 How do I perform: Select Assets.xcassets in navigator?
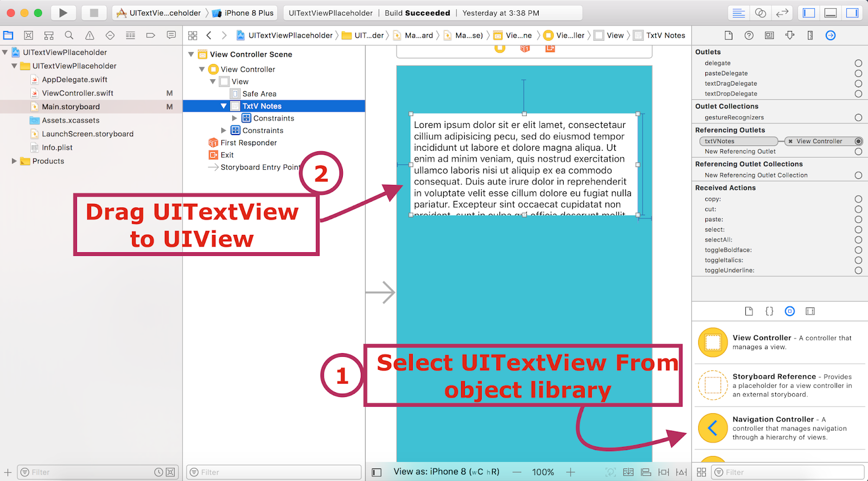[71, 120]
